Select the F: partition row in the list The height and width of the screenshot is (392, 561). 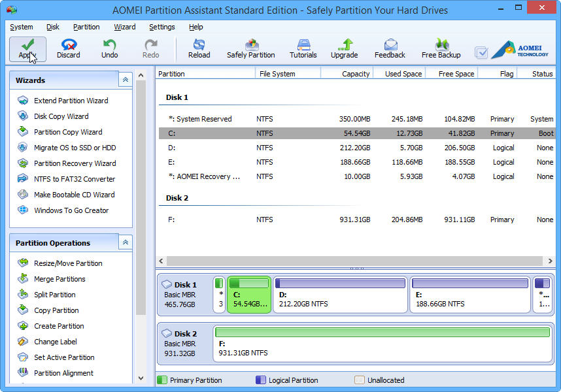pyautogui.click(x=357, y=220)
